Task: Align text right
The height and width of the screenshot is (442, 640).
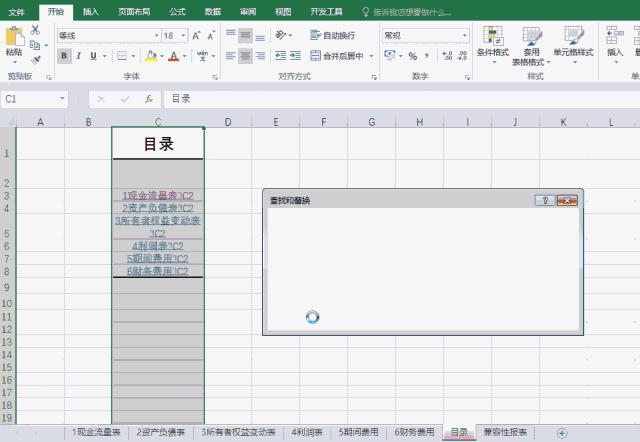Action: click(260, 56)
